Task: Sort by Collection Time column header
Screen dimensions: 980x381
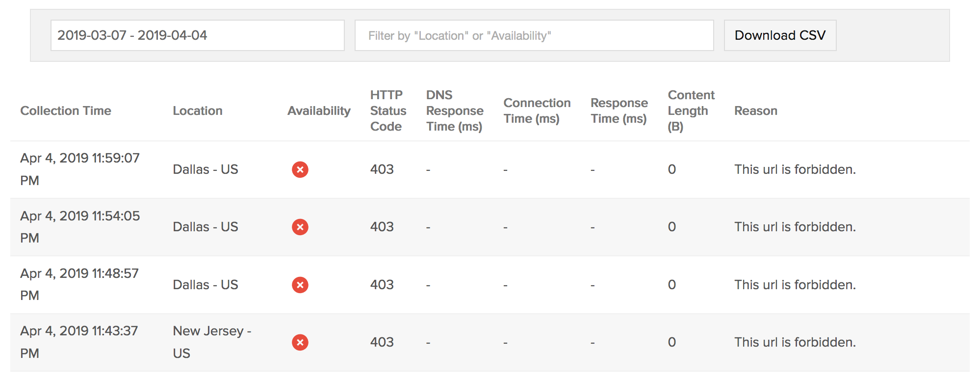Action: click(x=66, y=111)
